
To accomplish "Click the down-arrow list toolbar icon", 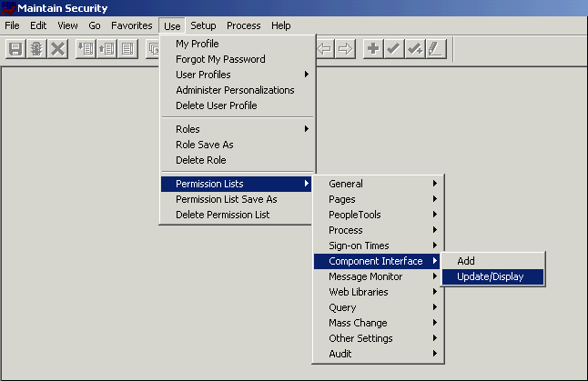I will (86, 49).
